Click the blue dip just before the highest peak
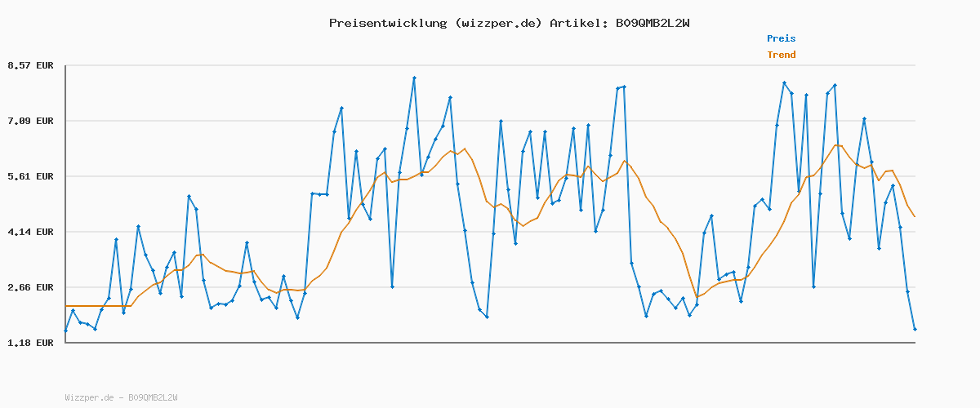The height and width of the screenshot is (408, 980). coord(392,286)
